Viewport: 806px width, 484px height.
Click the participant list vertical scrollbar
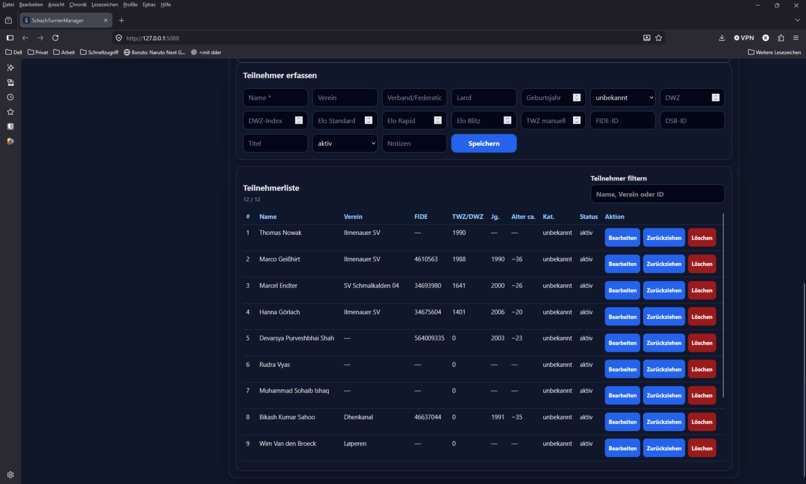(x=723, y=306)
